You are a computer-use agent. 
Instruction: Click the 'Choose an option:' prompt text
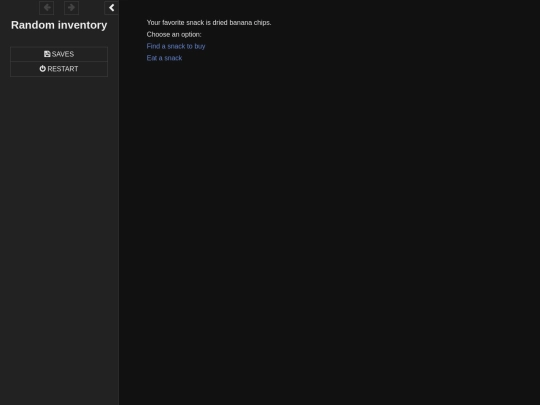pos(174,34)
